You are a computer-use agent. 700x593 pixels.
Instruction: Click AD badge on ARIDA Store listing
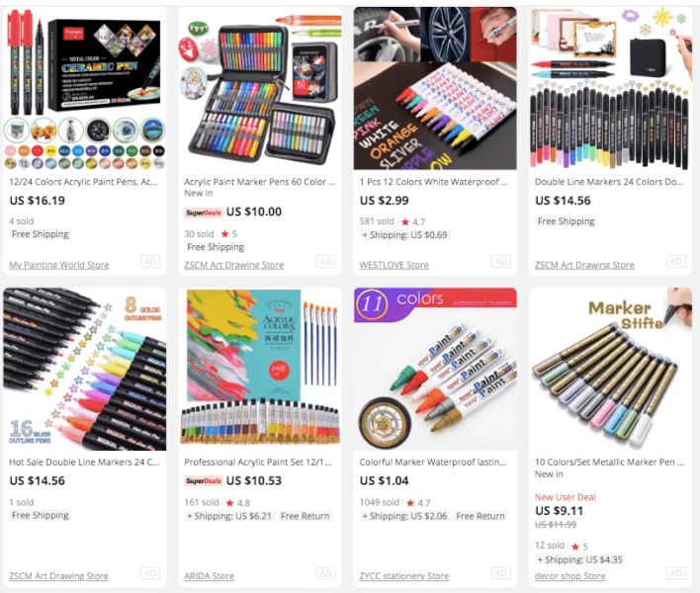pyautogui.click(x=325, y=573)
